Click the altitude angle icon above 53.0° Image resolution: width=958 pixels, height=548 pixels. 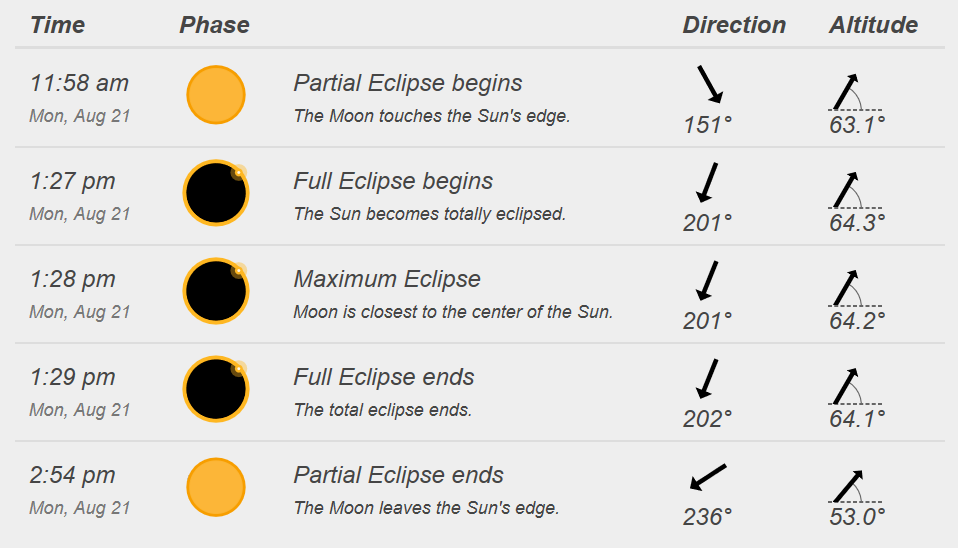pyautogui.click(x=854, y=486)
